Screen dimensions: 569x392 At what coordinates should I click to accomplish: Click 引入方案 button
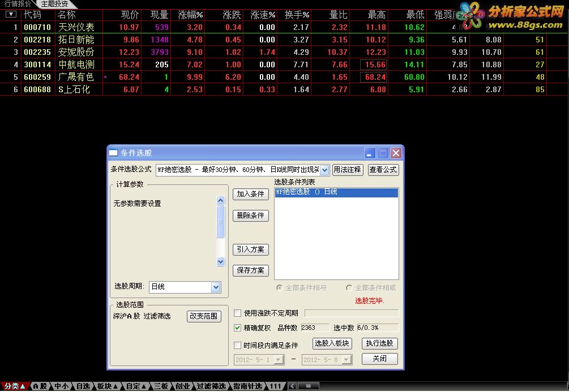(x=250, y=249)
